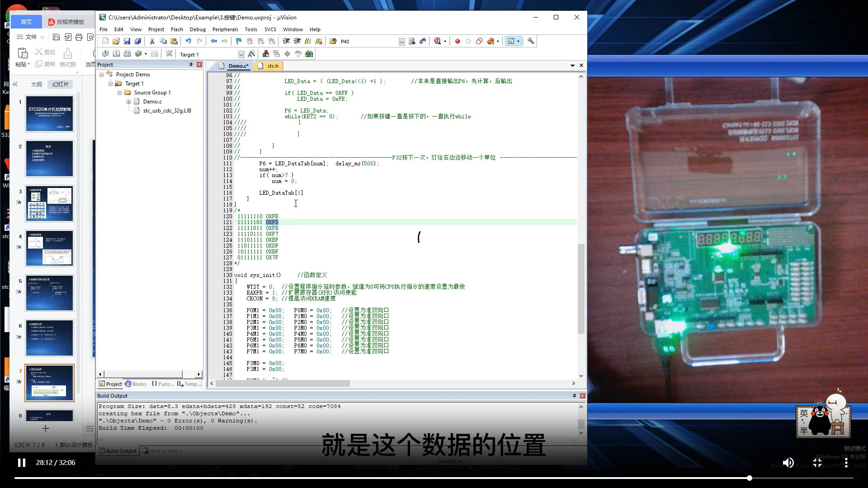Open Options for Target wand icon
Image resolution: width=868 pixels, height=488 pixels.
251,54
